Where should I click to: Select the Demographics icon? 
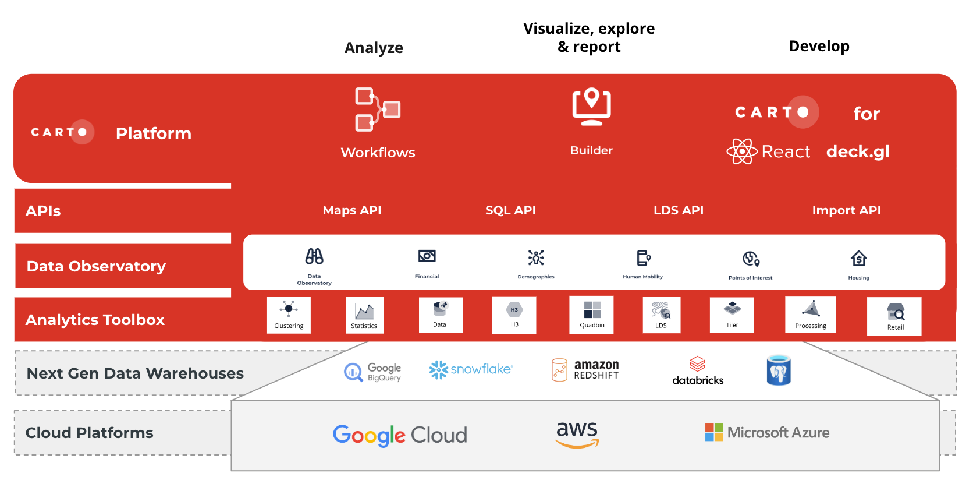click(x=536, y=257)
